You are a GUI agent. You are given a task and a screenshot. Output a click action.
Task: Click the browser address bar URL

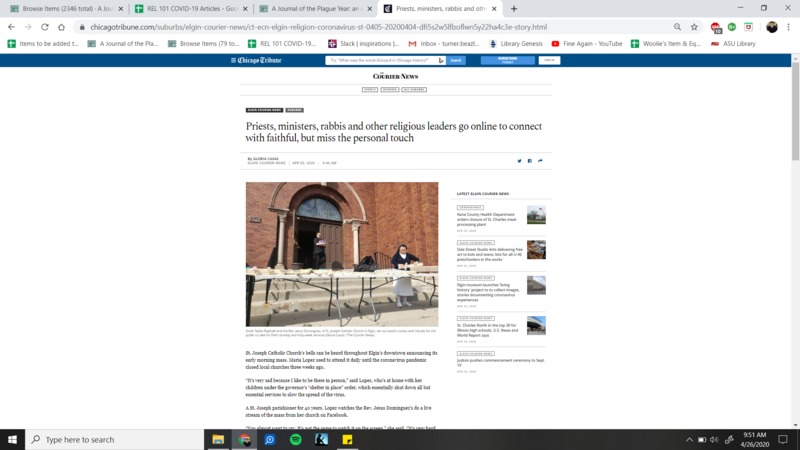(318, 27)
